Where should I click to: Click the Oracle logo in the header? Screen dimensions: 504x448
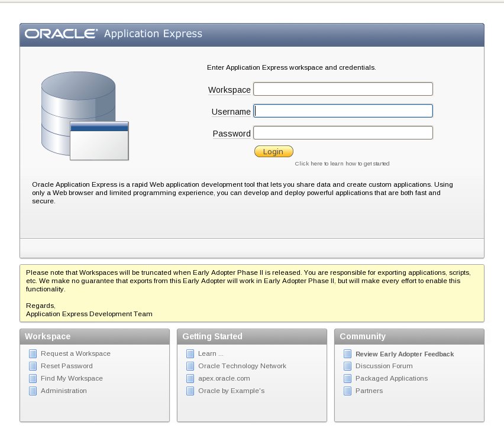[x=61, y=34]
